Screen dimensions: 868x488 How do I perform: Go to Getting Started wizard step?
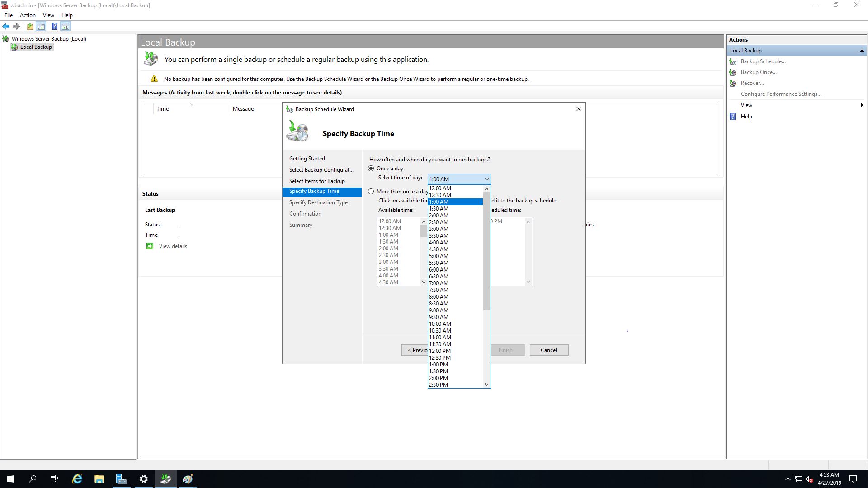307,159
